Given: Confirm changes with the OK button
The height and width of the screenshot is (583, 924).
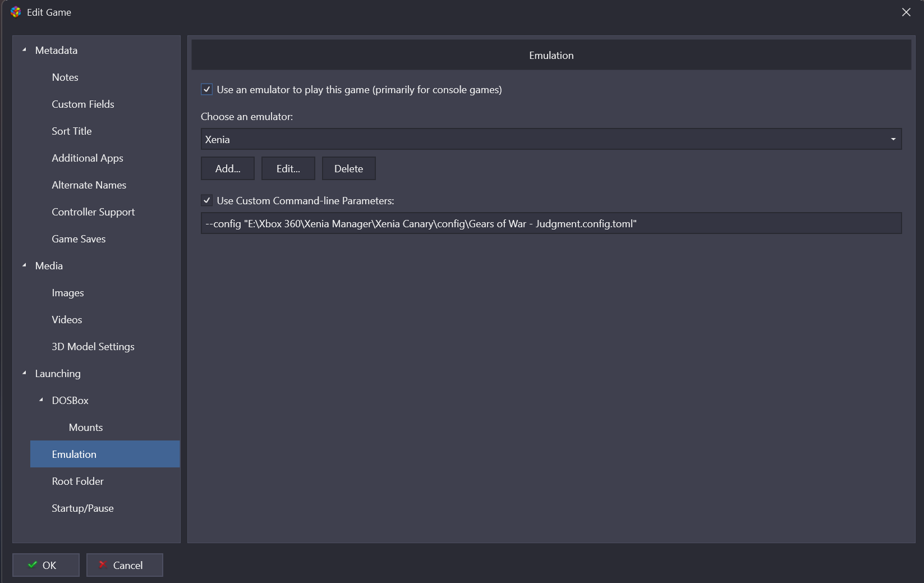Looking at the screenshot, I should pos(46,565).
